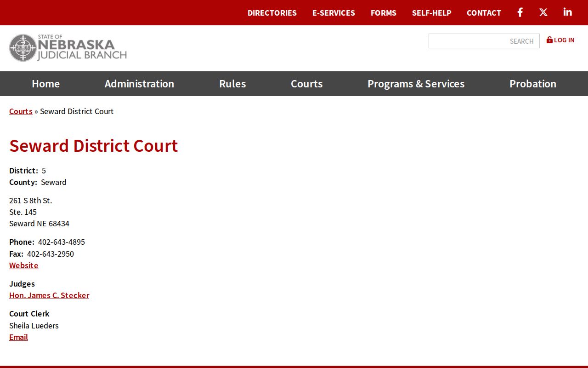Open the Directories menu
The width and height of the screenshot is (588, 368).
(x=272, y=13)
